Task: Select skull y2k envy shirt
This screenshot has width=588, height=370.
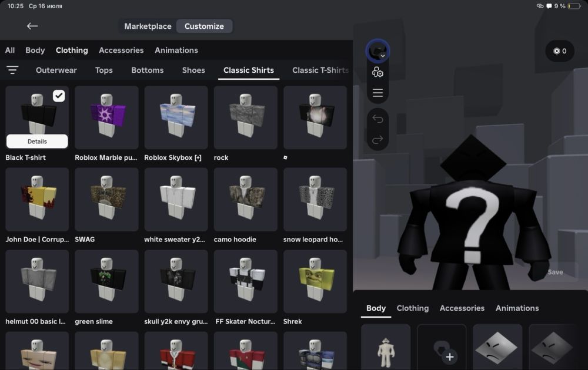Action: (x=176, y=281)
